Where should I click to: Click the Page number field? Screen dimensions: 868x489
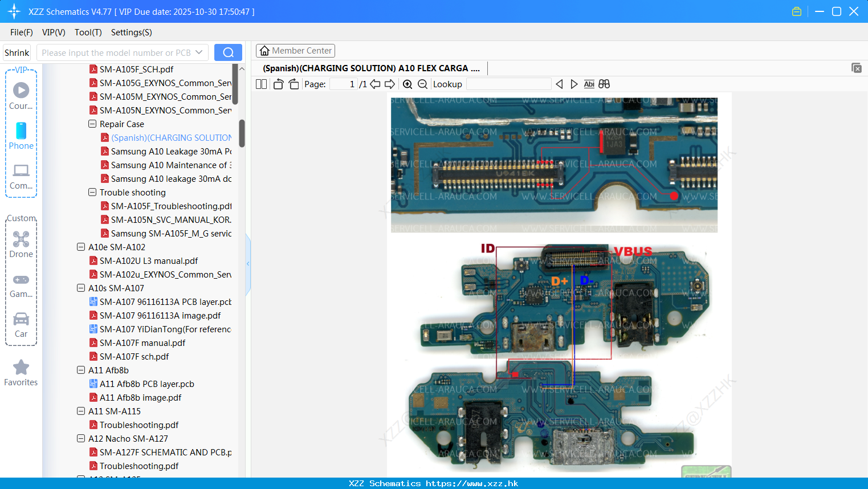pos(344,84)
